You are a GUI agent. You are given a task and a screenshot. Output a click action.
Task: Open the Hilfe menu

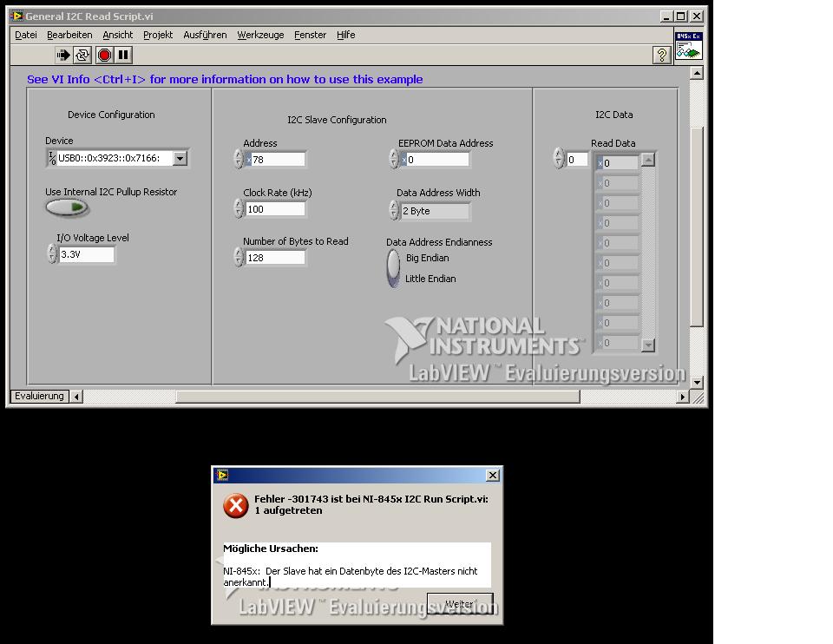click(346, 35)
